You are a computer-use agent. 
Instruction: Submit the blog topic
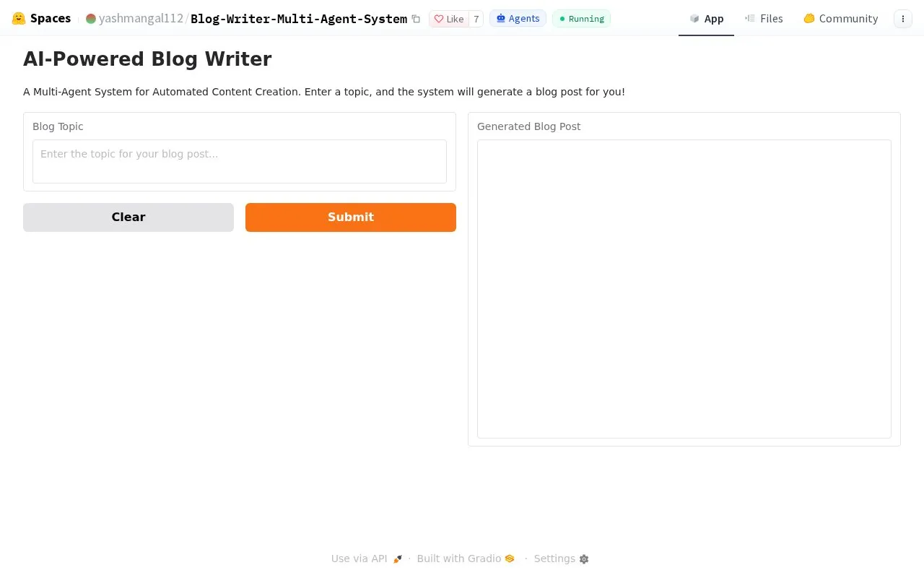(x=351, y=217)
